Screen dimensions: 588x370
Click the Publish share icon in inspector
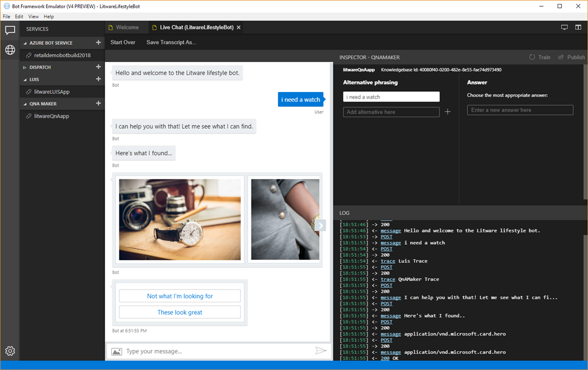pyautogui.click(x=561, y=57)
